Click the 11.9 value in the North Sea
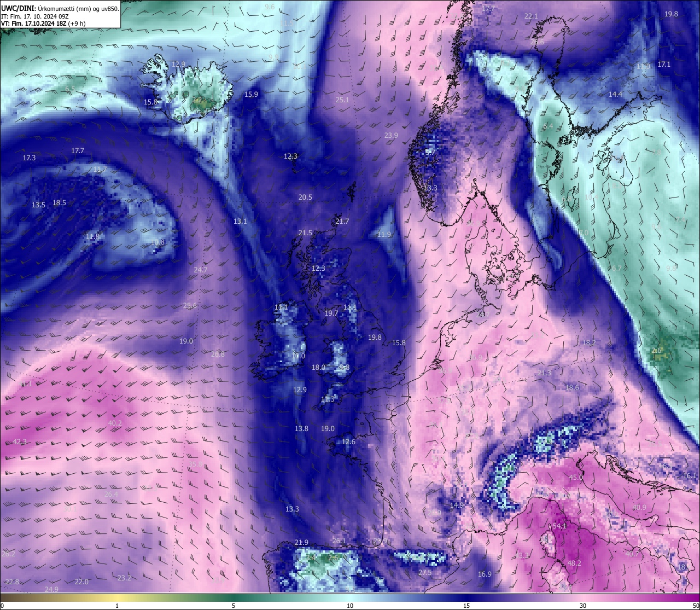Screen dimensions: 700x610 (384, 234)
